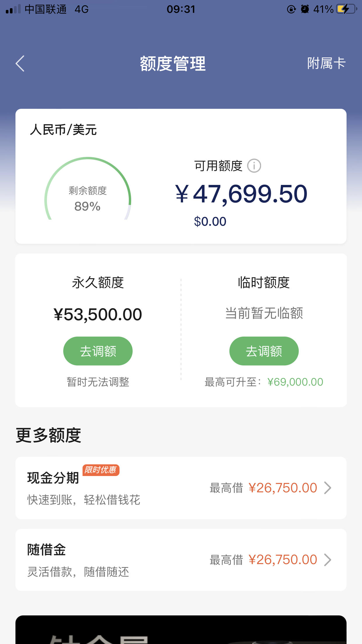Click 去调额 under 临时额度
Screen dimensions: 362x644
pyautogui.click(x=264, y=351)
